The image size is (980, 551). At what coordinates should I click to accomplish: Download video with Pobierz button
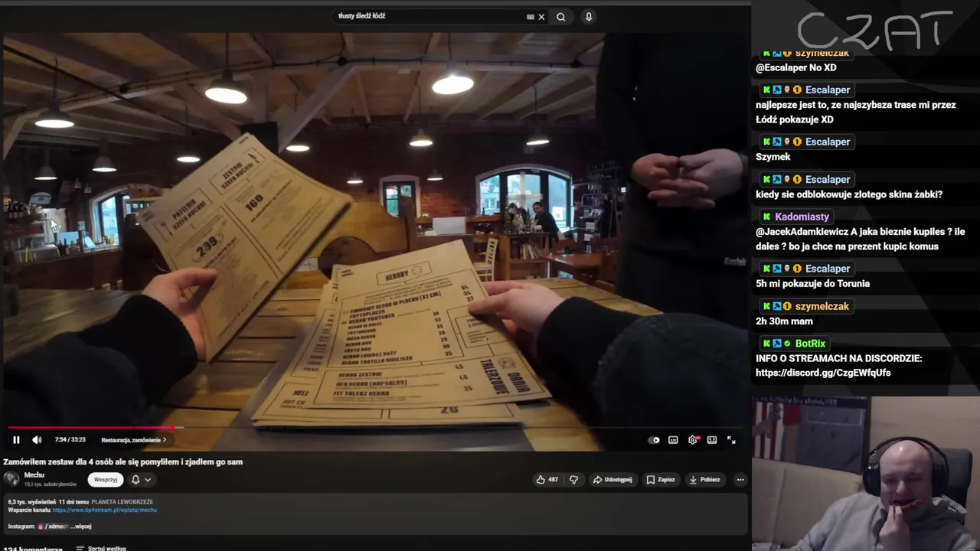tap(705, 480)
